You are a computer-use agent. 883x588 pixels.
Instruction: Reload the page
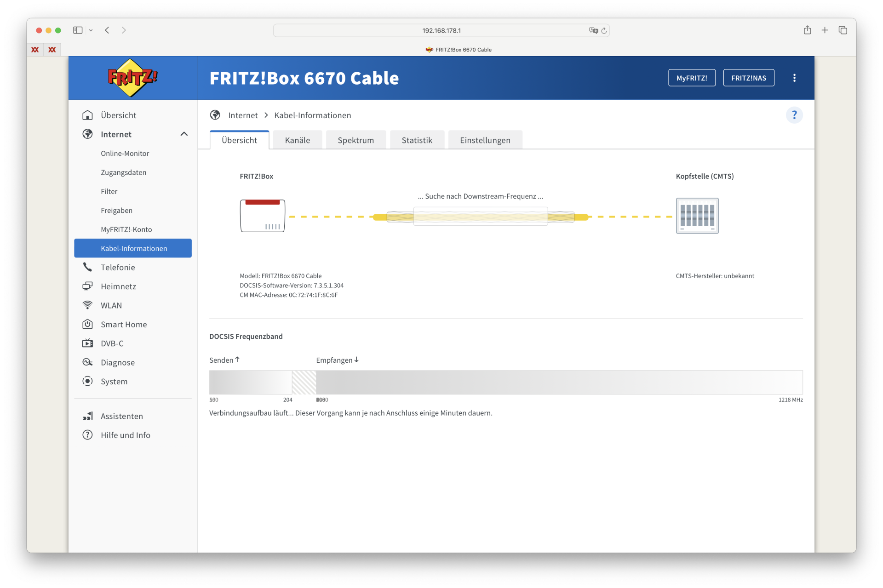pyautogui.click(x=604, y=30)
